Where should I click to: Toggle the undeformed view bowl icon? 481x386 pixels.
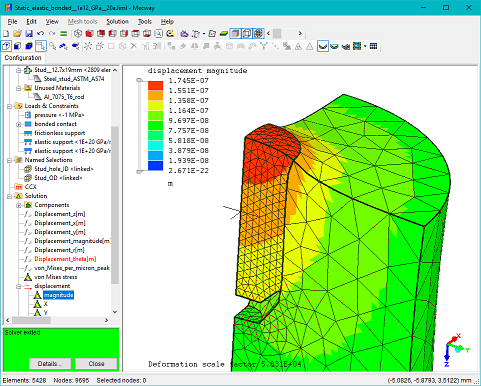(x=323, y=46)
